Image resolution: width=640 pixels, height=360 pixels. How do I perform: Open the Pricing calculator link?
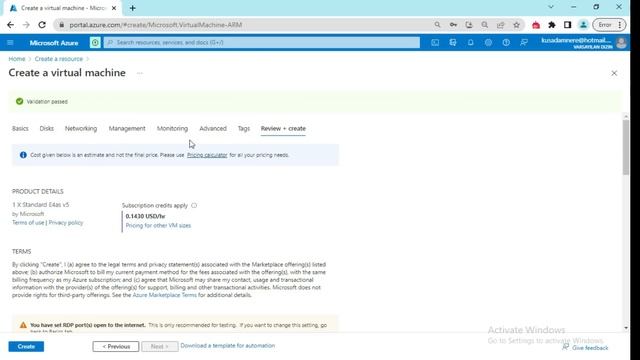(x=207, y=155)
